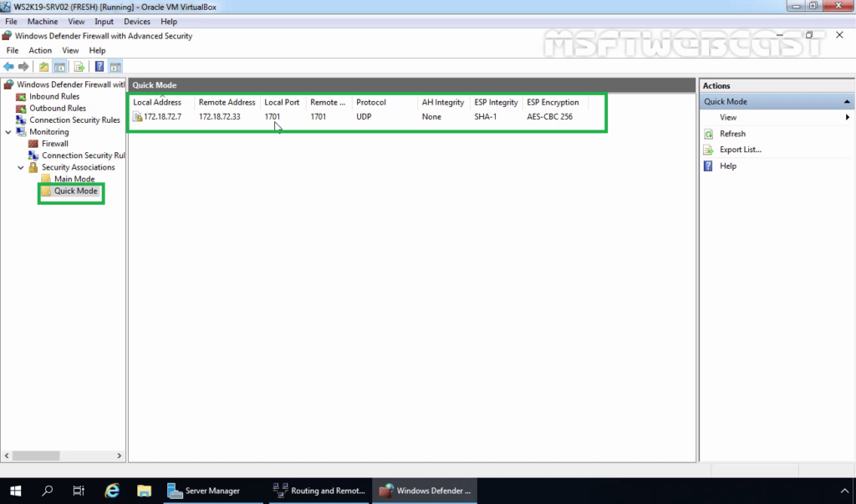Click the remote address 172.18.72.33 cell
This screenshot has width=856, height=504.
220,117
